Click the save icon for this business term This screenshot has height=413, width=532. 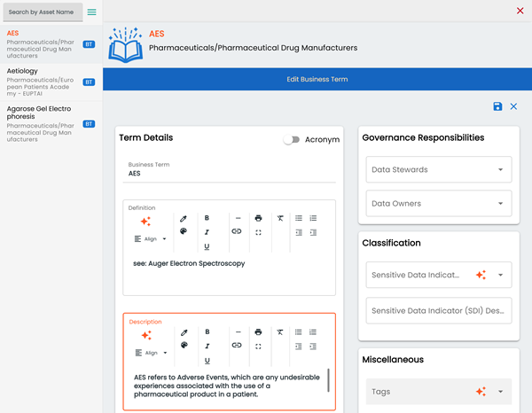pyautogui.click(x=497, y=106)
